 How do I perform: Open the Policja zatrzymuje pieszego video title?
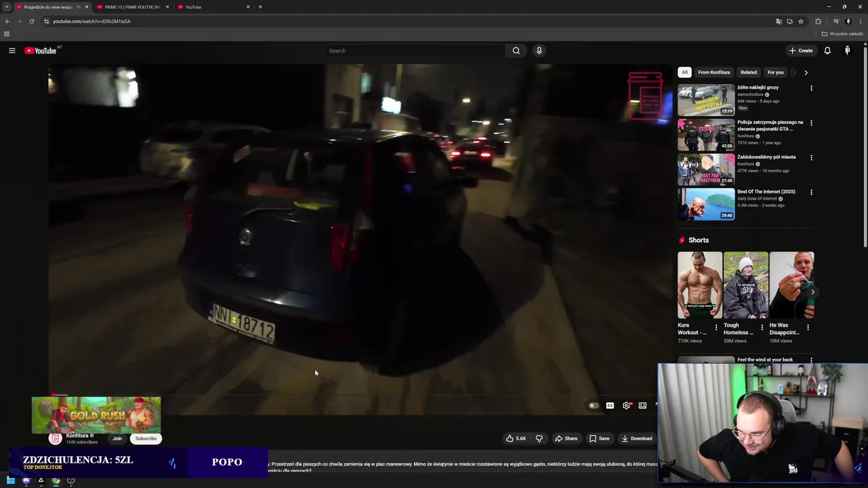[x=770, y=125]
